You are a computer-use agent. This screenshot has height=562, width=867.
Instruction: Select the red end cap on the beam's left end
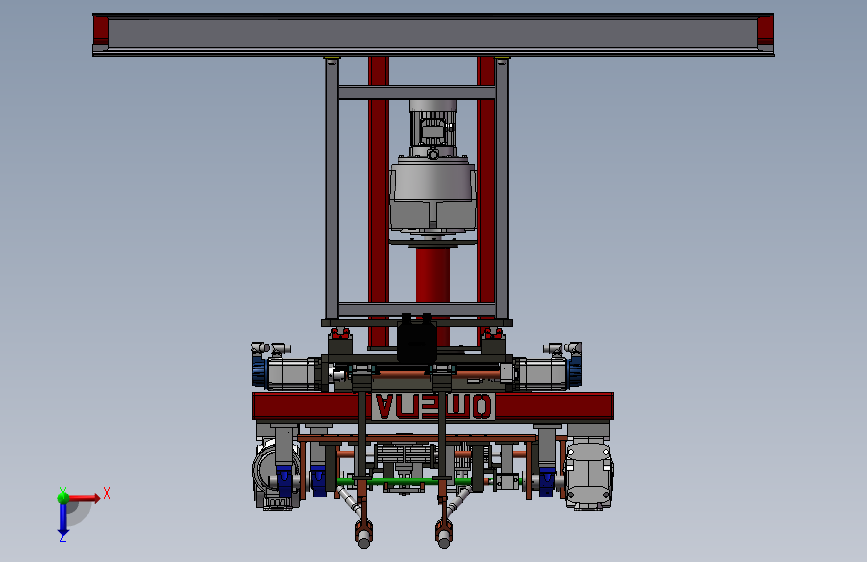(101, 30)
